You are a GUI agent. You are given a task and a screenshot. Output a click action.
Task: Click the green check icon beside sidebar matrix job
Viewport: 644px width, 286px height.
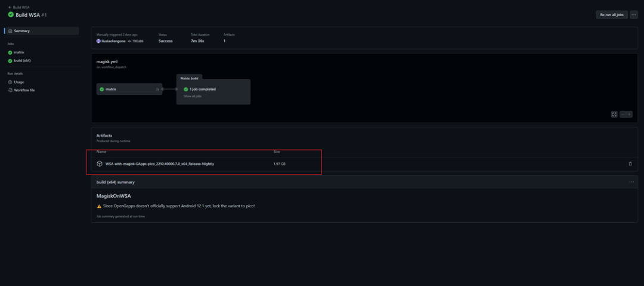pyautogui.click(x=10, y=52)
